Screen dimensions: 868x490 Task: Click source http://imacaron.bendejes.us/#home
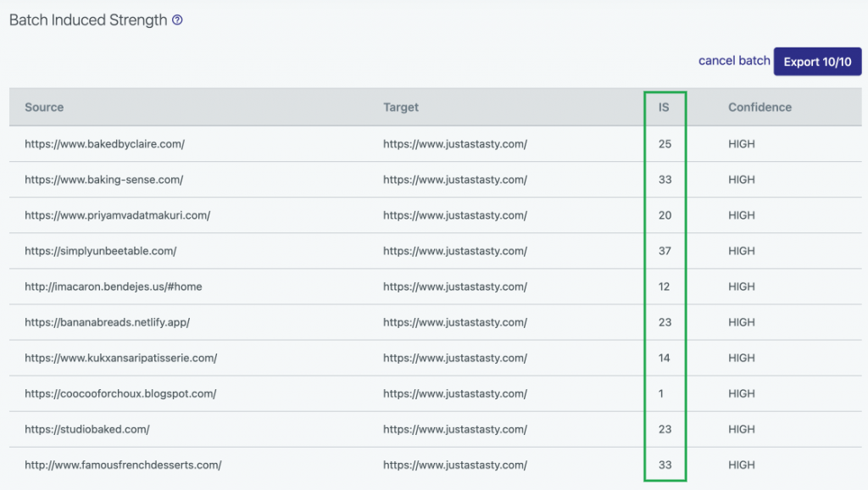coord(114,287)
